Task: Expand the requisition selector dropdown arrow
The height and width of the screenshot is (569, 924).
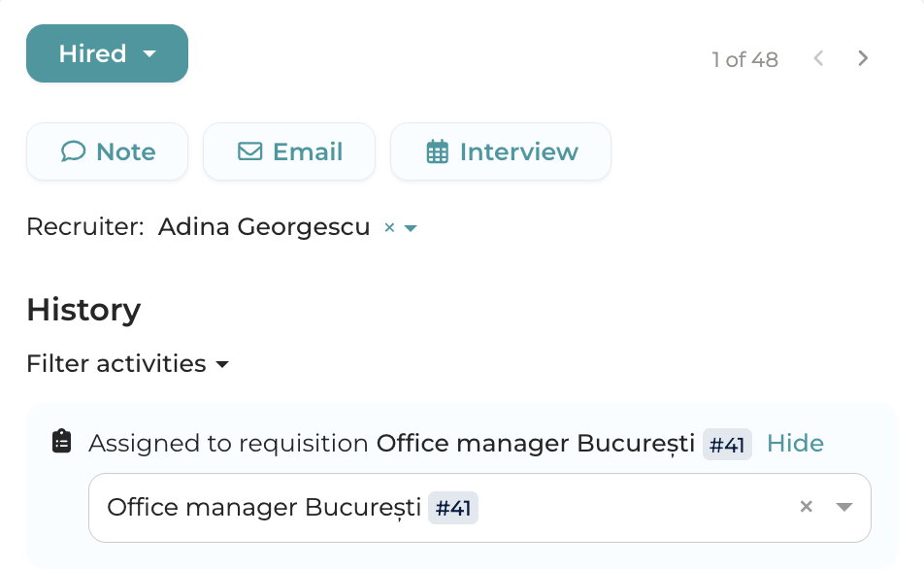Action: click(x=843, y=507)
